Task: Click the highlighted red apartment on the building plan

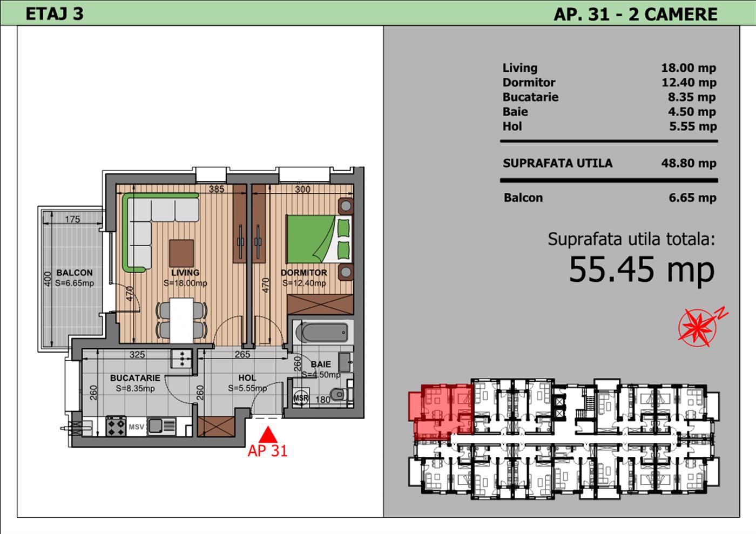Action: tap(442, 409)
